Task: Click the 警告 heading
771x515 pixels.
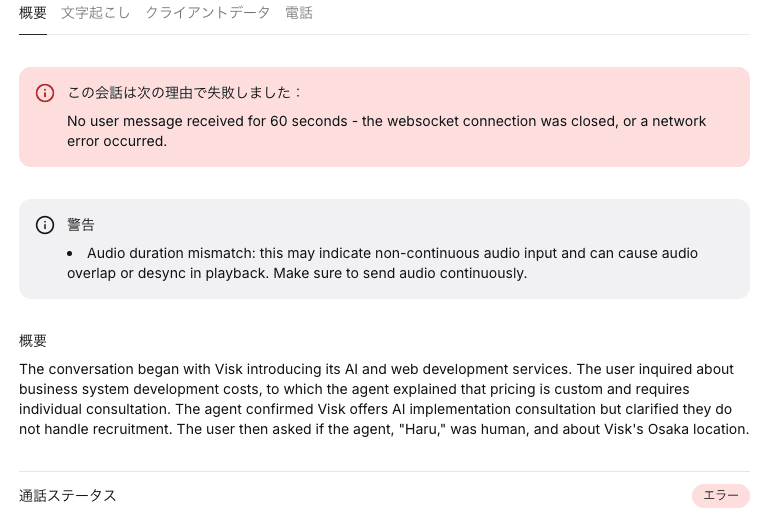Action: pos(81,225)
